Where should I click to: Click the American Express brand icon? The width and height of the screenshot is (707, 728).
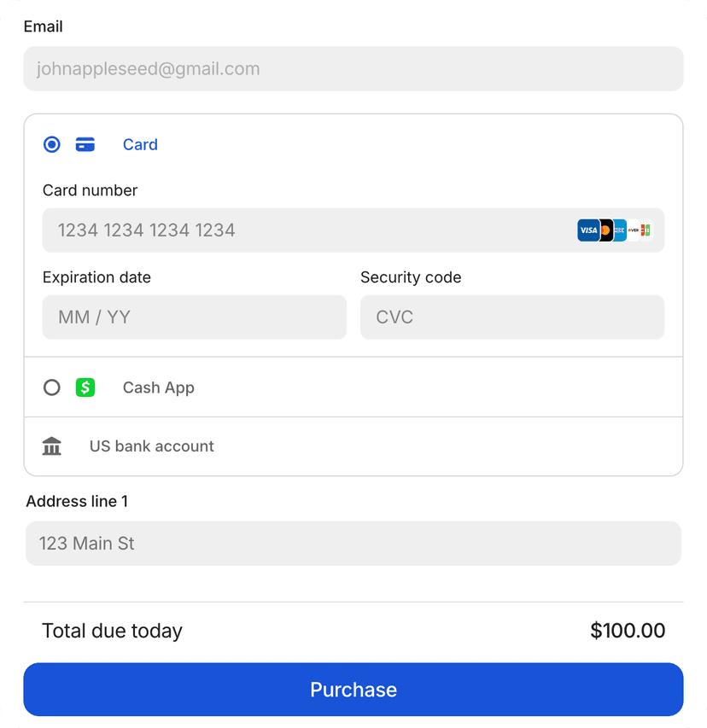click(620, 230)
